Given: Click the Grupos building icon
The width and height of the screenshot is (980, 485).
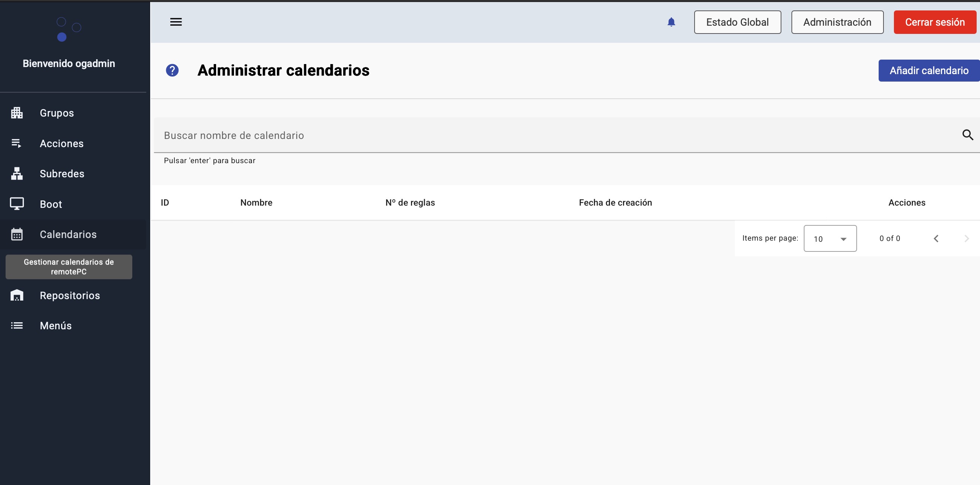Looking at the screenshot, I should [x=17, y=113].
